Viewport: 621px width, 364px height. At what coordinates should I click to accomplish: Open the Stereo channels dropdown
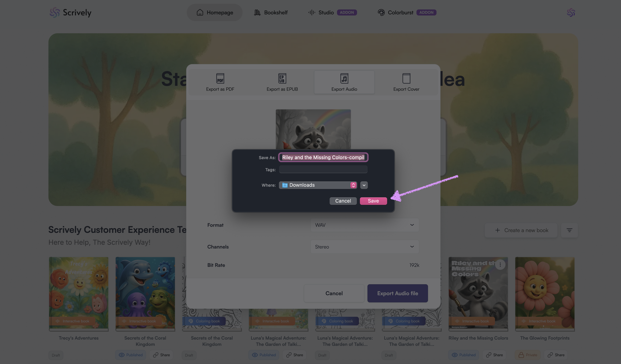pos(364,247)
